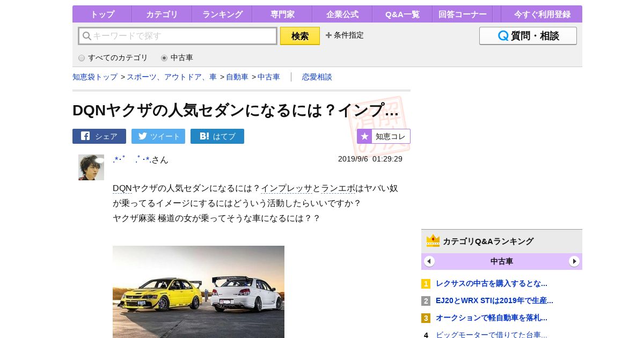This screenshot has width=644, height=338.
Task: Open ranking item ビッグモーターで借りてた台車...
Action: (492, 335)
